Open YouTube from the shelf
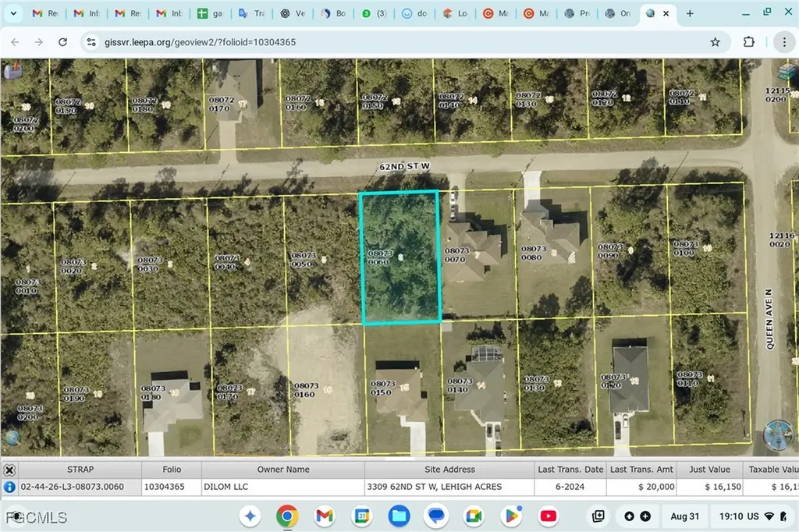Image resolution: width=799 pixels, height=532 pixels. tap(549, 516)
